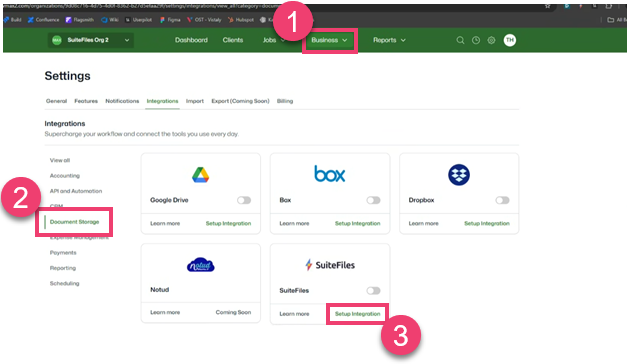Click the TH user avatar
Viewport: 627px width, 364px height.
(510, 40)
